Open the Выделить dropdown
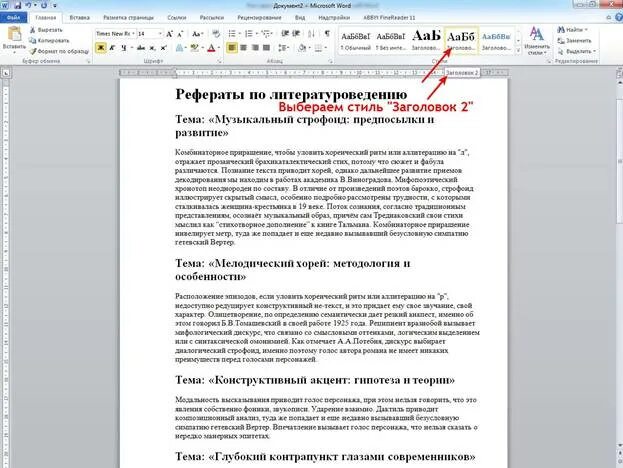 tap(577, 51)
